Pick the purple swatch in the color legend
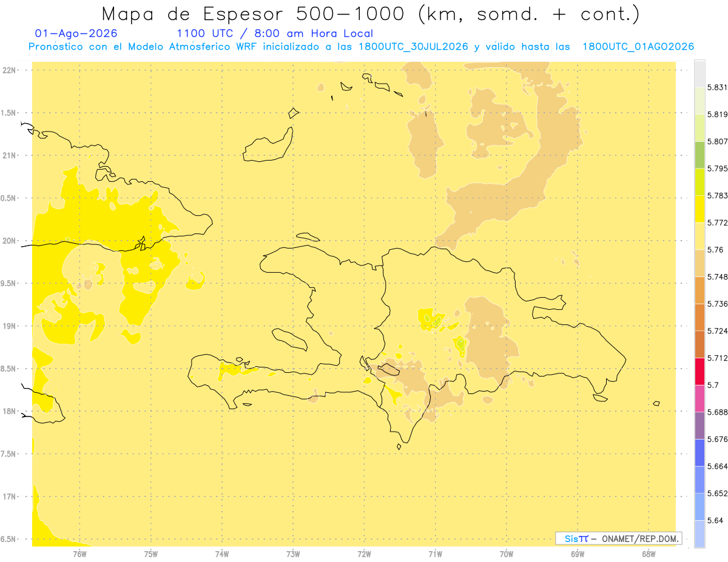This screenshot has width=728, height=562. click(x=699, y=425)
